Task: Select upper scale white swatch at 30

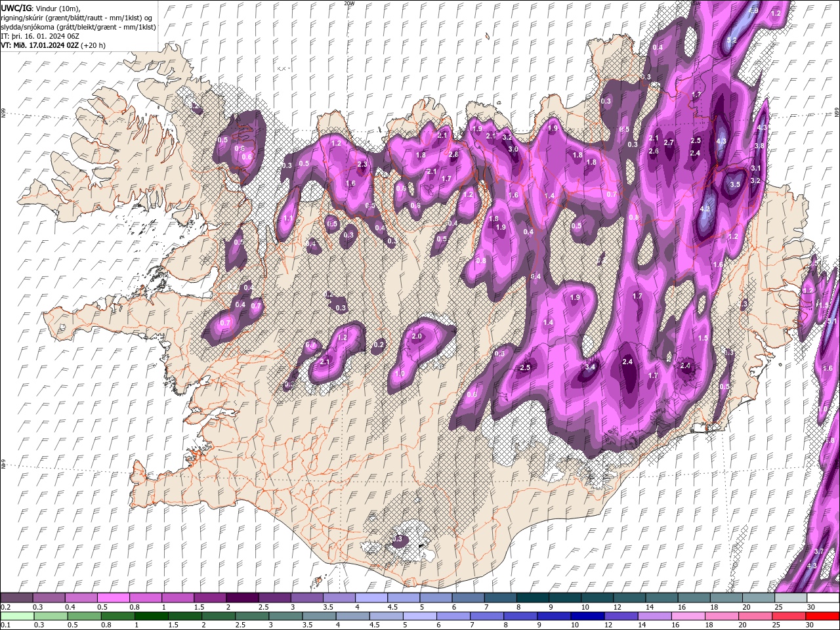Action: [823, 598]
